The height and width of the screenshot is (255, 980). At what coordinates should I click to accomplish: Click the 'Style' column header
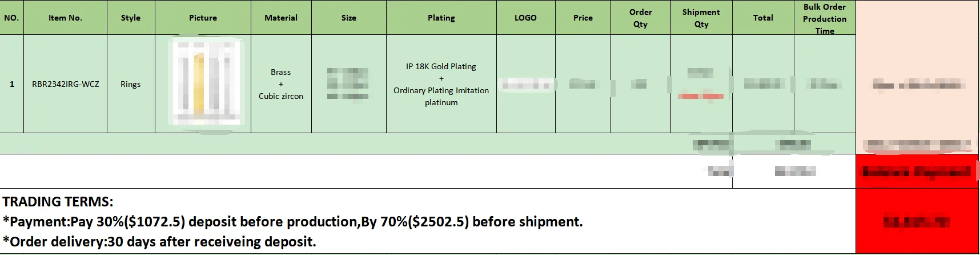pyautogui.click(x=131, y=18)
